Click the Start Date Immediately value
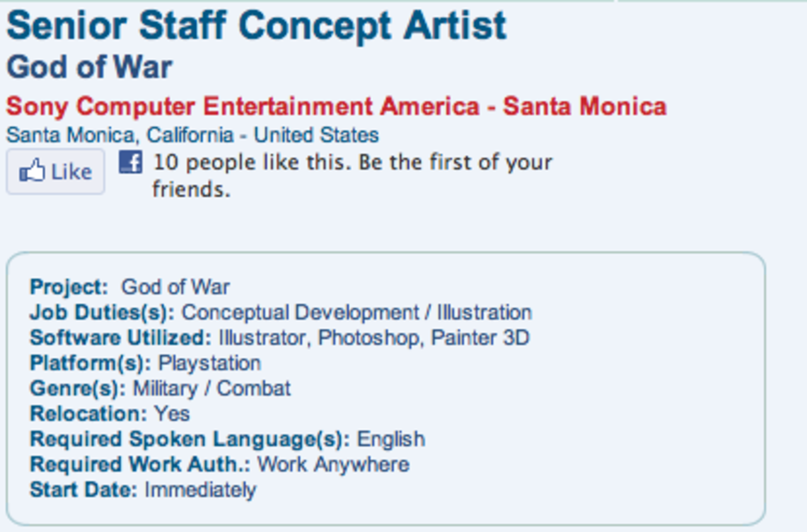The width and height of the screenshot is (807, 532). 200,490
